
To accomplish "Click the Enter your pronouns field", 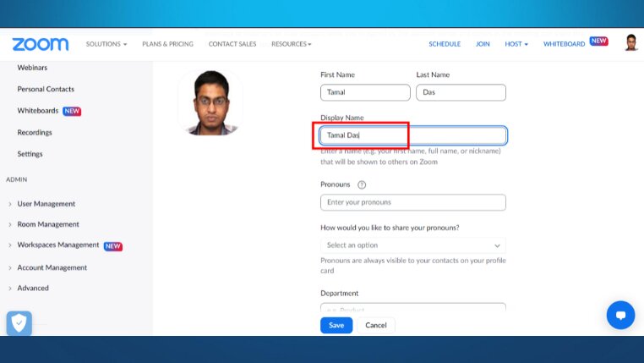I will [x=412, y=202].
